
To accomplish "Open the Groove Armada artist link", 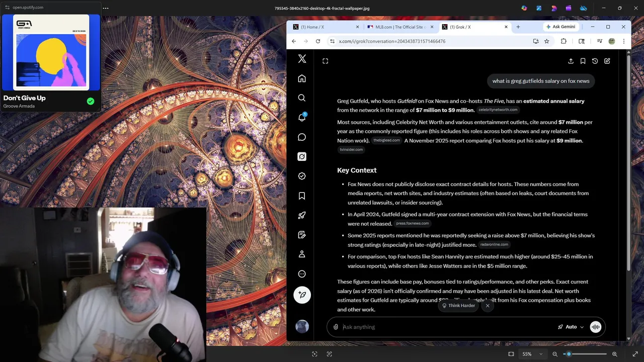I will 19,106.
